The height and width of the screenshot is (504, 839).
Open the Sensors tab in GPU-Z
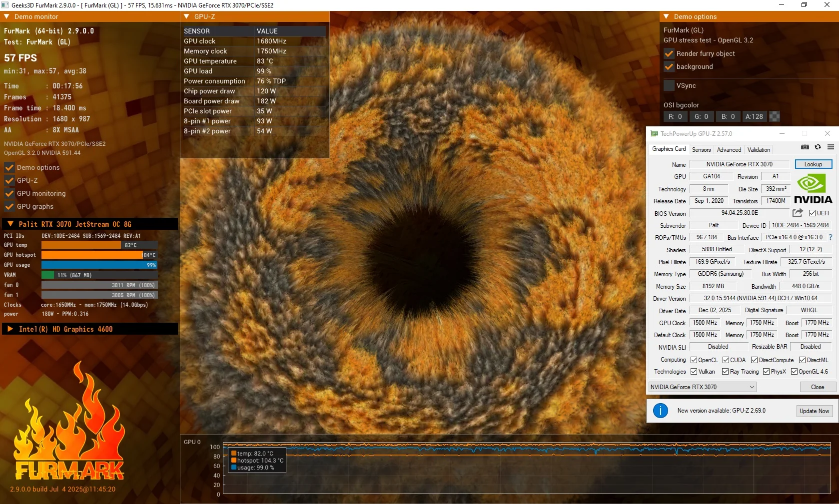point(701,150)
